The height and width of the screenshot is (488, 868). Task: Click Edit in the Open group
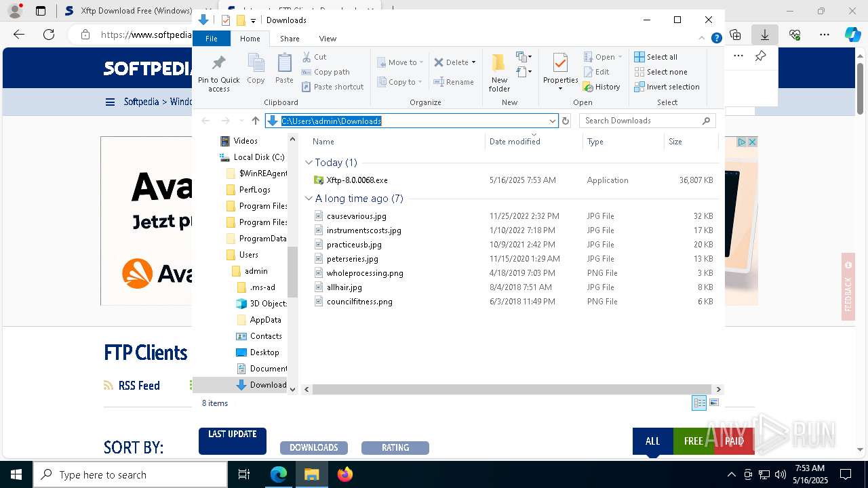coord(597,72)
